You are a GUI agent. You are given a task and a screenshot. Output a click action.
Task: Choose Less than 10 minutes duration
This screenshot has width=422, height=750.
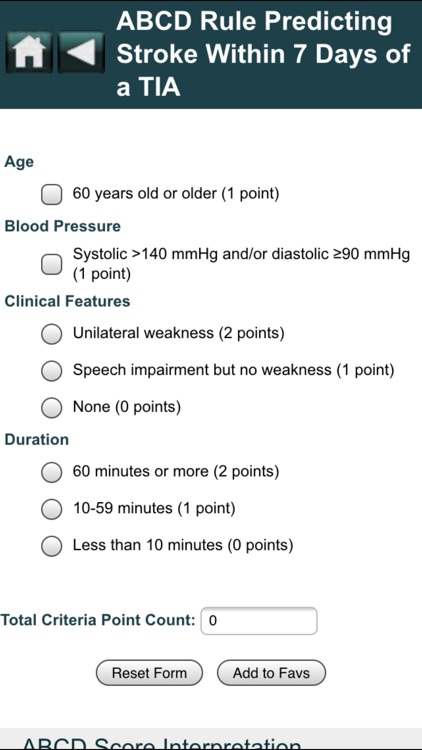(x=51, y=546)
